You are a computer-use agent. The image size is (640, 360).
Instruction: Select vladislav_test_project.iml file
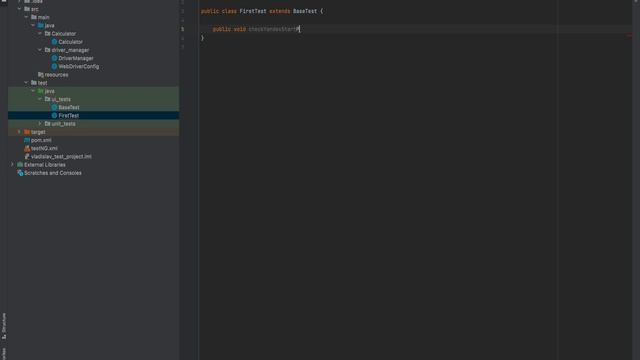(61, 156)
